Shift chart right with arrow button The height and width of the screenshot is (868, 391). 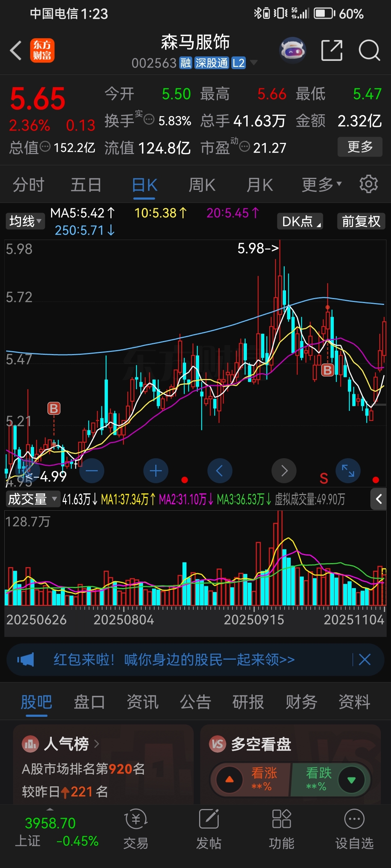coord(284,471)
